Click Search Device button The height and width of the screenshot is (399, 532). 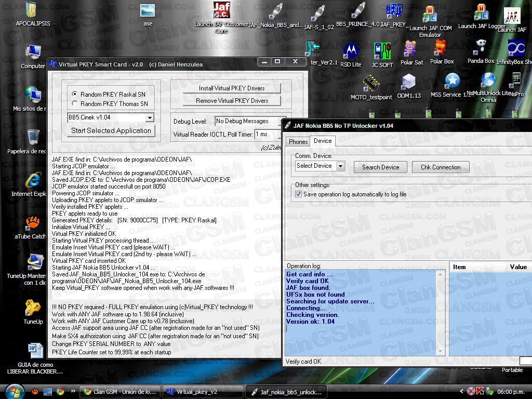point(380,167)
